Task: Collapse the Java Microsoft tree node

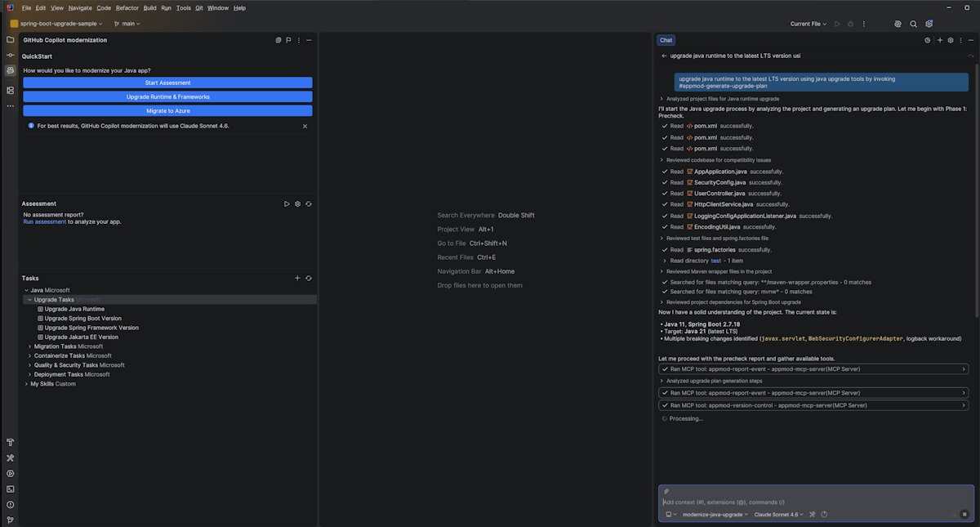Action: tap(26, 290)
